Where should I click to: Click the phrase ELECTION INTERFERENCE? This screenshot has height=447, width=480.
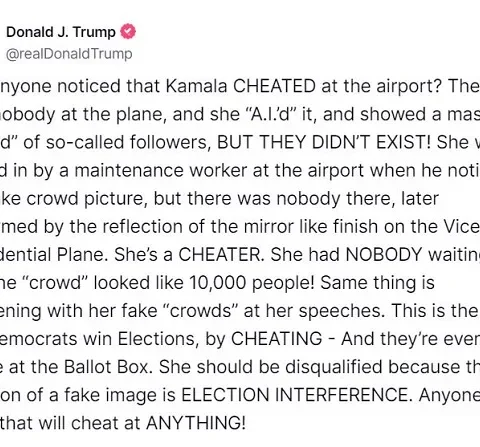pos(295,395)
